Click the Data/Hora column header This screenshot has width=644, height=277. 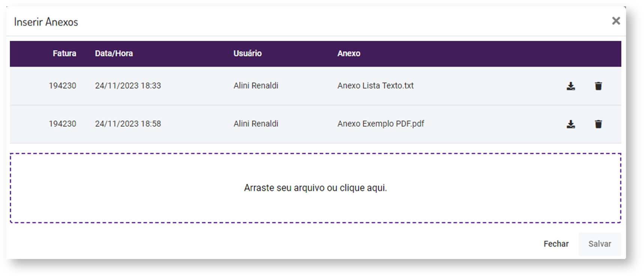(114, 54)
